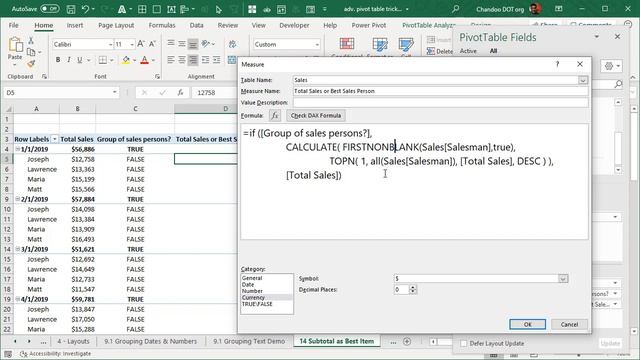Switch to the Power Pivot ribbon tab

click(x=369, y=25)
